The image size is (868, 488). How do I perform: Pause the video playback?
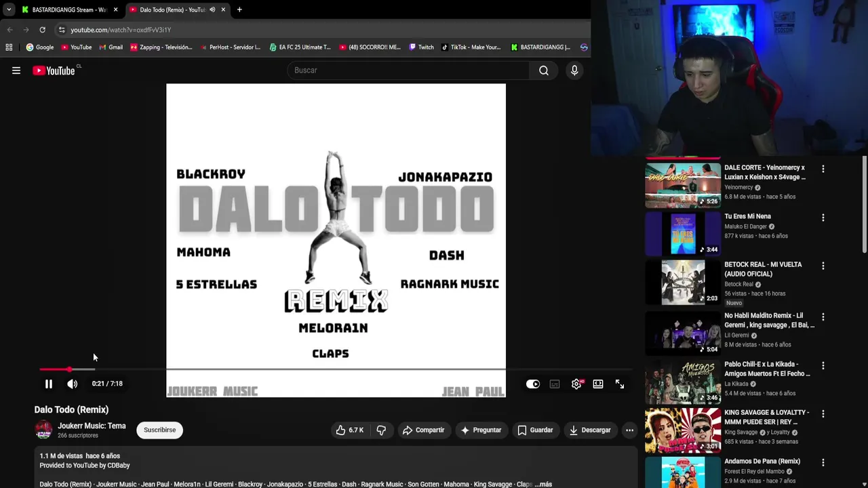49,384
